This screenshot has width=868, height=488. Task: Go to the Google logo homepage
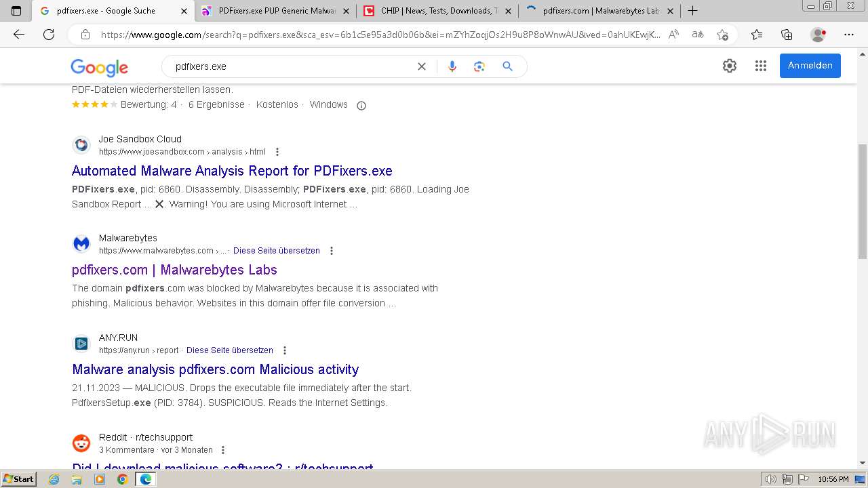click(x=99, y=67)
